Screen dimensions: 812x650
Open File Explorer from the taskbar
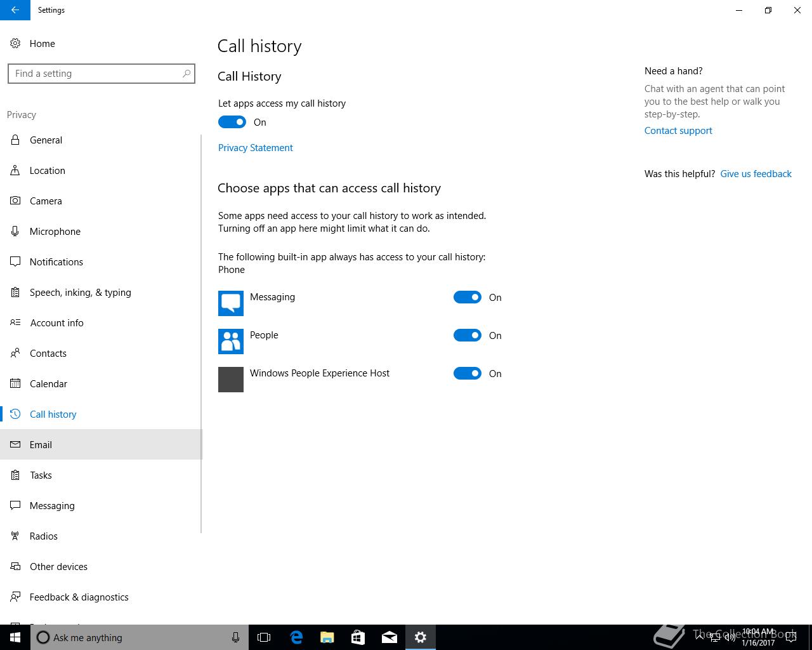pyautogui.click(x=327, y=637)
